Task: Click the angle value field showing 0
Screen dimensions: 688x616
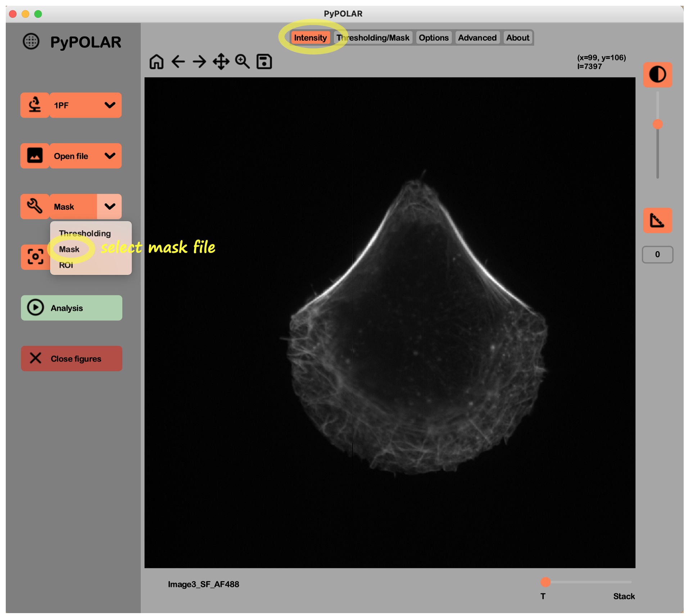Action: coord(657,254)
